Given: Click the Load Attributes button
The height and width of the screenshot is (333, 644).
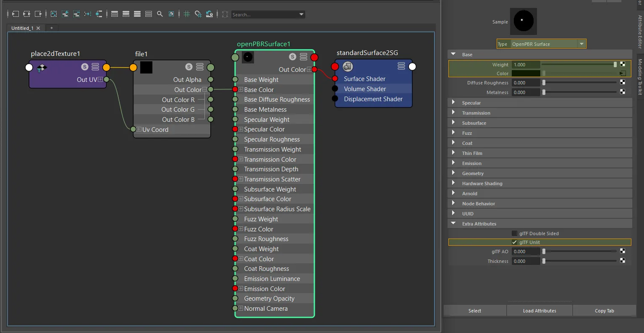Looking at the screenshot, I should [x=539, y=311].
